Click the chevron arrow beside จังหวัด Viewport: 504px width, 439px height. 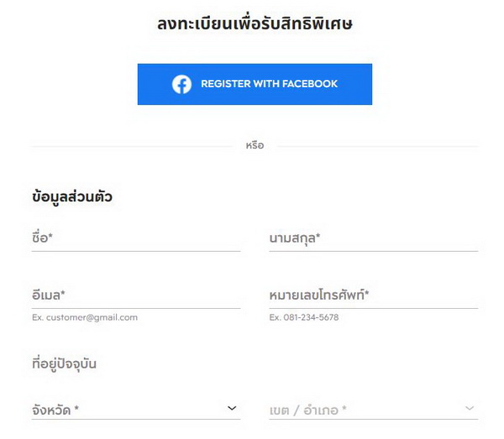point(232,409)
